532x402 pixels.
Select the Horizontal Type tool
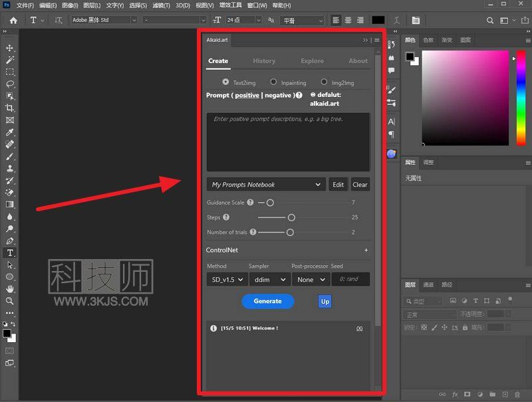click(x=10, y=253)
